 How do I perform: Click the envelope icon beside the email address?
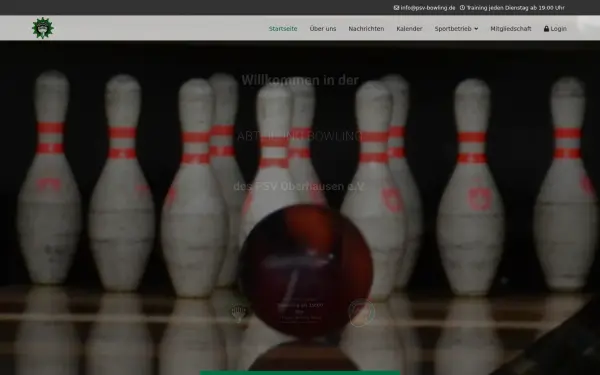pyautogui.click(x=396, y=8)
